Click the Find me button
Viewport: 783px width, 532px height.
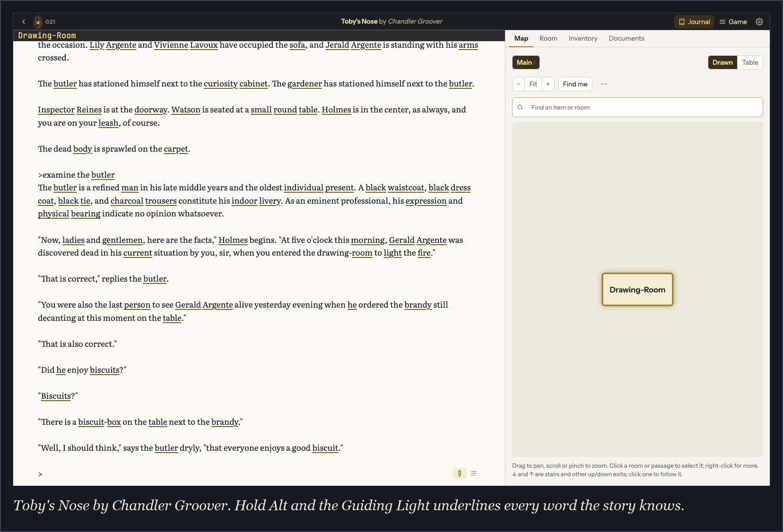[575, 84]
